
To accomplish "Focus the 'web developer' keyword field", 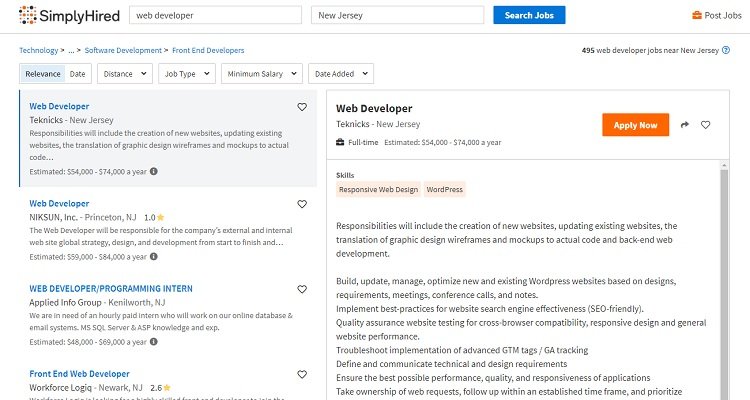I will [215, 15].
